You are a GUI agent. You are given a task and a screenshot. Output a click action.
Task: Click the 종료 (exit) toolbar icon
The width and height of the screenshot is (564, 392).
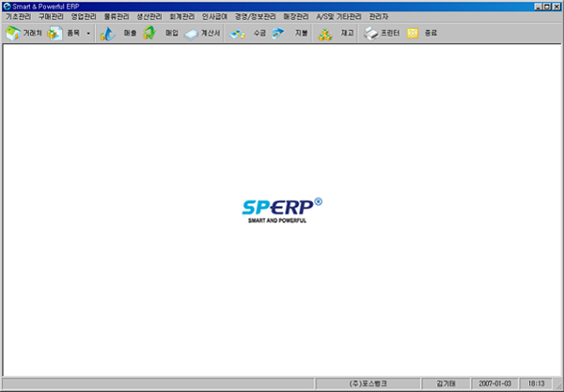pos(413,34)
